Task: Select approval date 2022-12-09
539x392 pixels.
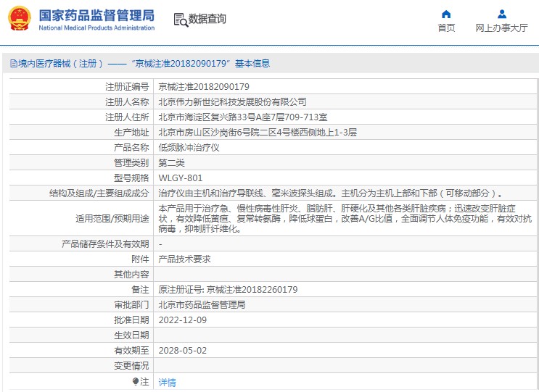Action: click(183, 320)
